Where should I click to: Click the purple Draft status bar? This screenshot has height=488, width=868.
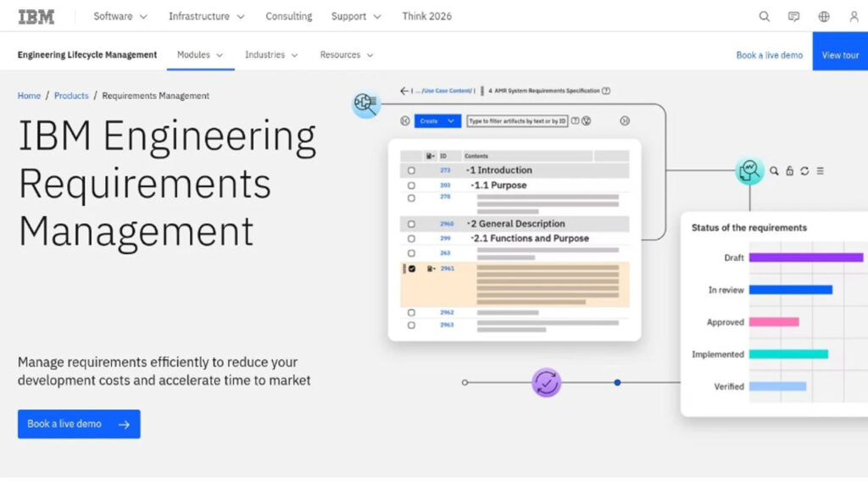coord(806,258)
